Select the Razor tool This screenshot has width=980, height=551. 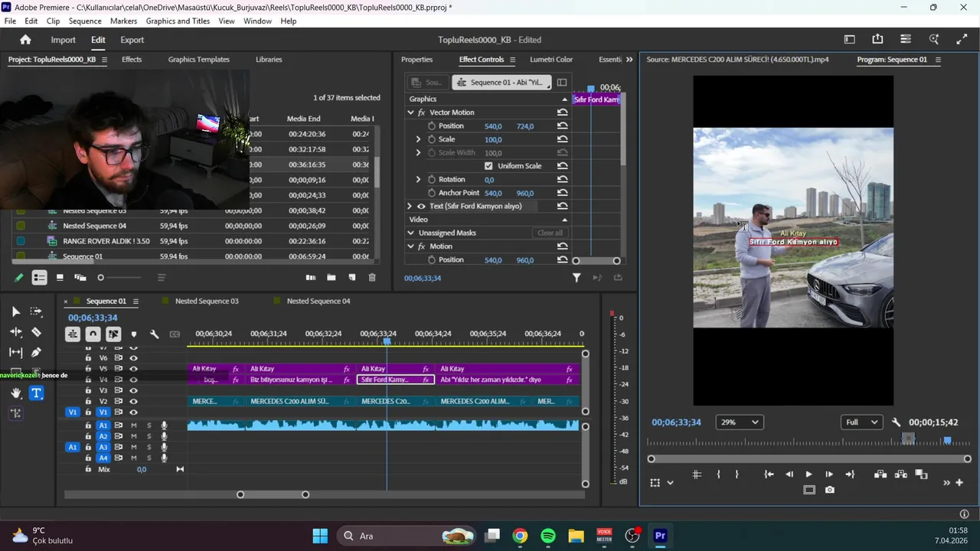[36, 332]
